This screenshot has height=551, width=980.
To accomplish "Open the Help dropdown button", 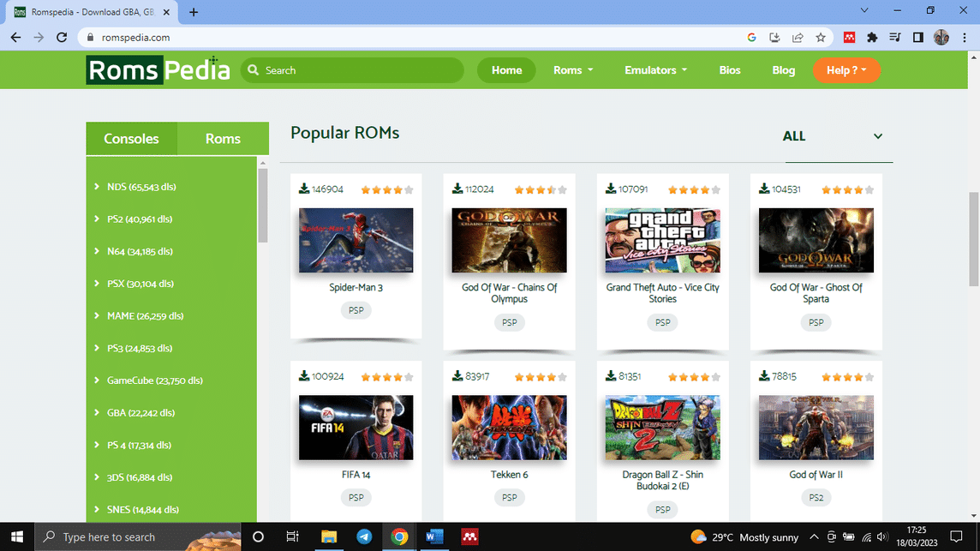I will point(846,70).
